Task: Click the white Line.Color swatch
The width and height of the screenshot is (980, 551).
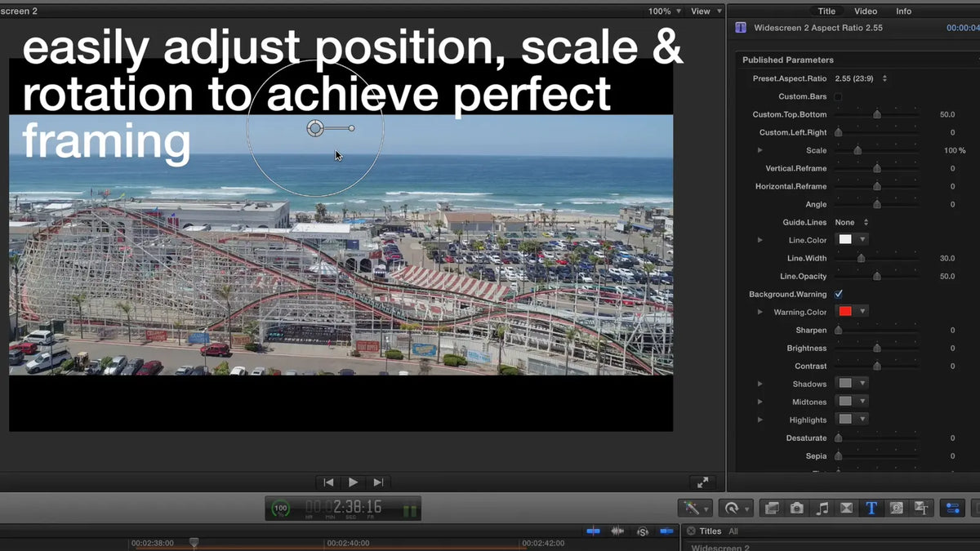Action: tap(845, 240)
